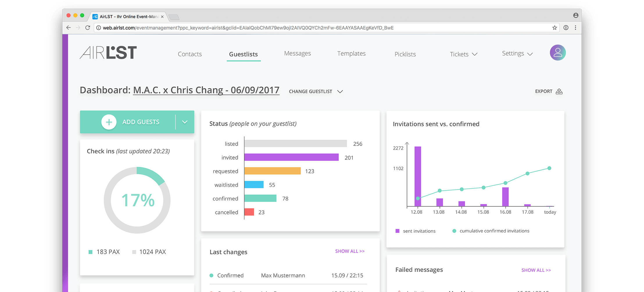Click the cumulative confirmed invitations legend dot
The width and height of the screenshot is (644, 292).
click(454, 231)
